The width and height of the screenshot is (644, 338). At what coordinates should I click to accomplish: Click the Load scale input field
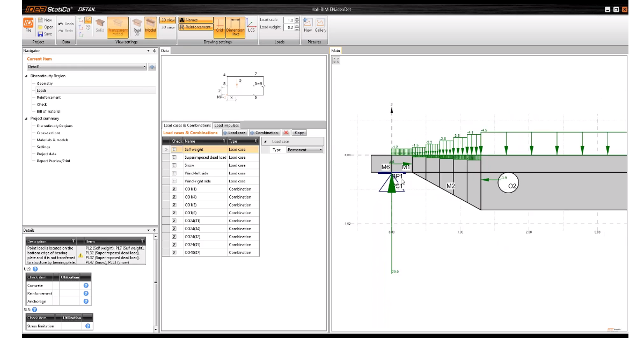[289, 20]
